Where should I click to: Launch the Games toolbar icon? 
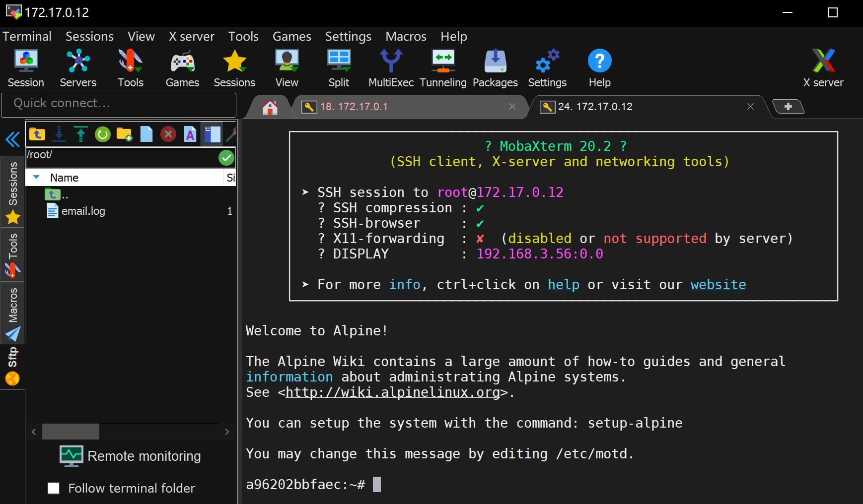pyautogui.click(x=182, y=68)
